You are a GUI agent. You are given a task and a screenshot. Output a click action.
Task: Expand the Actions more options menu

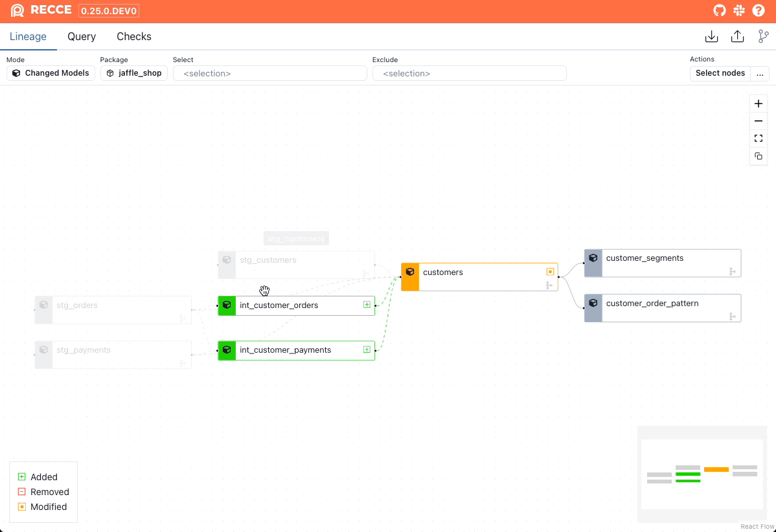coord(760,73)
